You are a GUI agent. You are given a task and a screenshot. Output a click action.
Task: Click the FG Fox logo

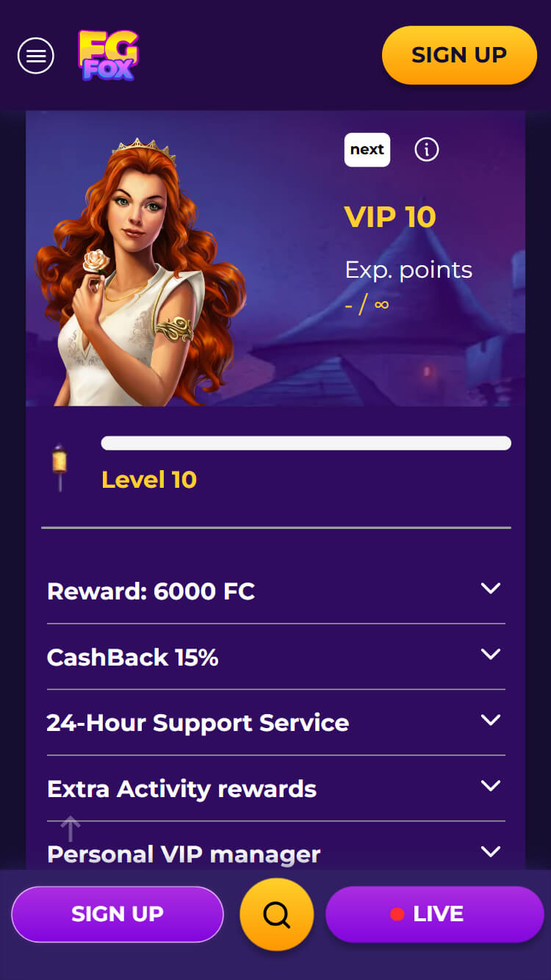[108, 55]
